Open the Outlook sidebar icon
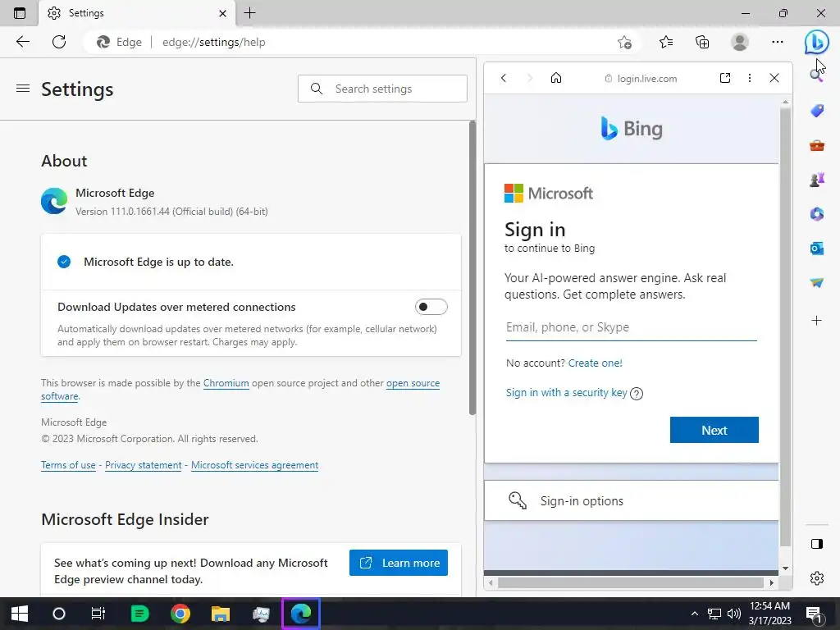This screenshot has width=840, height=630. coord(816,248)
